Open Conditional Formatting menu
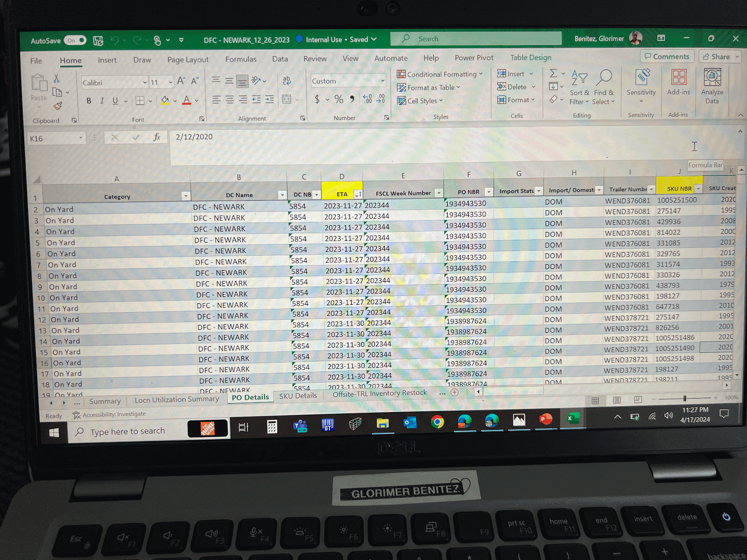The height and width of the screenshot is (560, 747). click(439, 74)
